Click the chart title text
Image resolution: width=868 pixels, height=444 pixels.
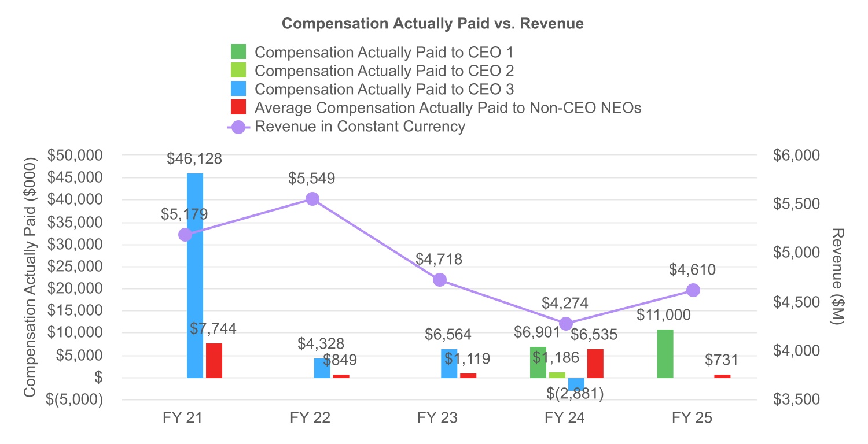click(433, 24)
